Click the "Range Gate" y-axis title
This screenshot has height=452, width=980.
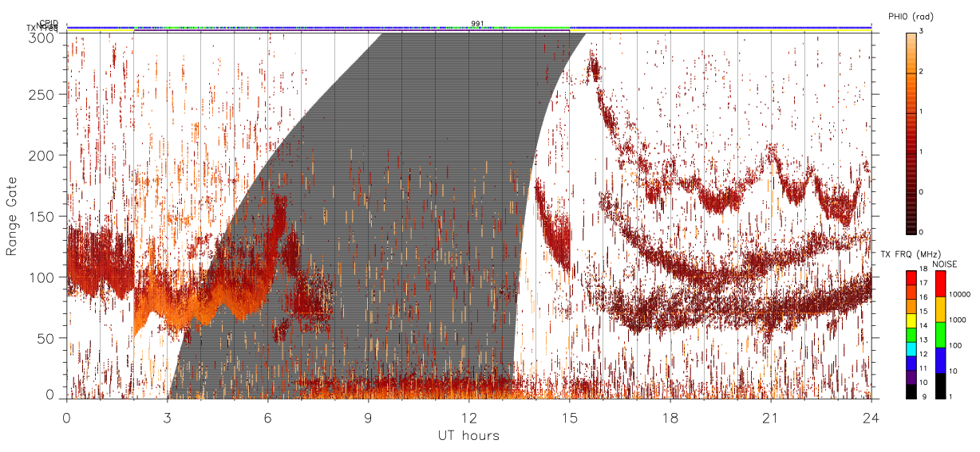[x=12, y=214]
